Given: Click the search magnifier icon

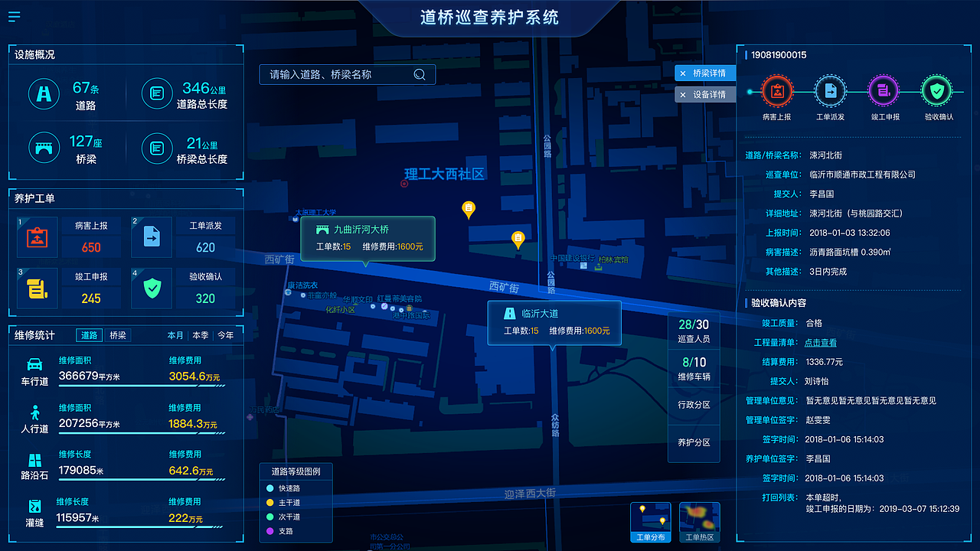Looking at the screenshot, I should pyautogui.click(x=420, y=74).
